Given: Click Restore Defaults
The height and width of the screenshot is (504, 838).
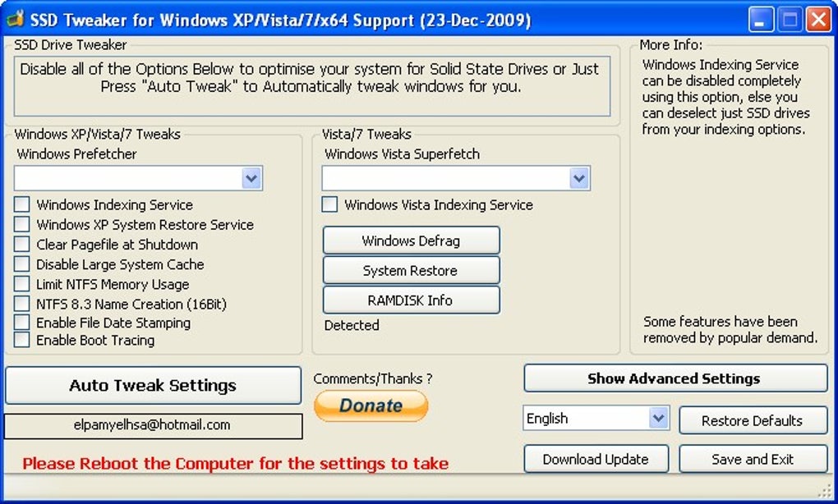Looking at the screenshot, I should tap(753, 420).
